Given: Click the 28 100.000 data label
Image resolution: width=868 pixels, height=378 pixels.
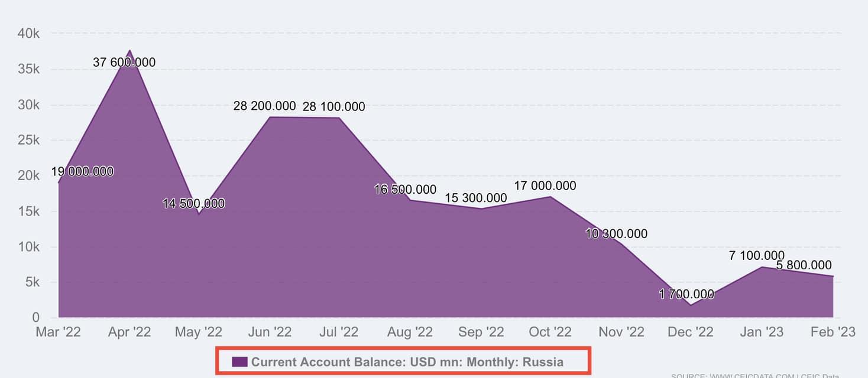Looking at the screenshot, I should click(333, 107).
